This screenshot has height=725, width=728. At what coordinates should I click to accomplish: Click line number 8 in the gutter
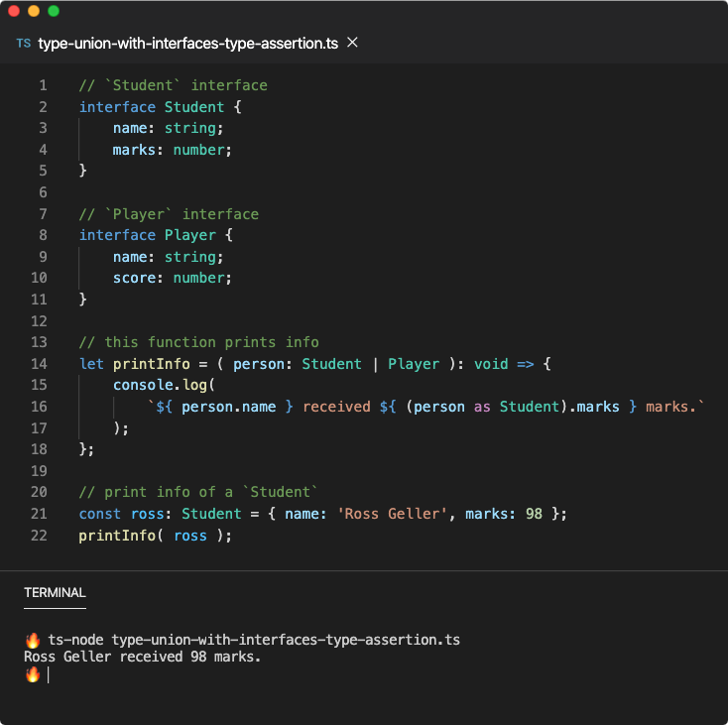44,235
